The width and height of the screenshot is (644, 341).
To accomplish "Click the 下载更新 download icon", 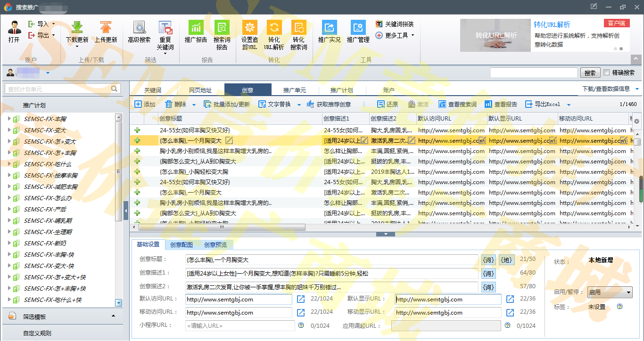I will pyautogui.click(x=77, y=28).
